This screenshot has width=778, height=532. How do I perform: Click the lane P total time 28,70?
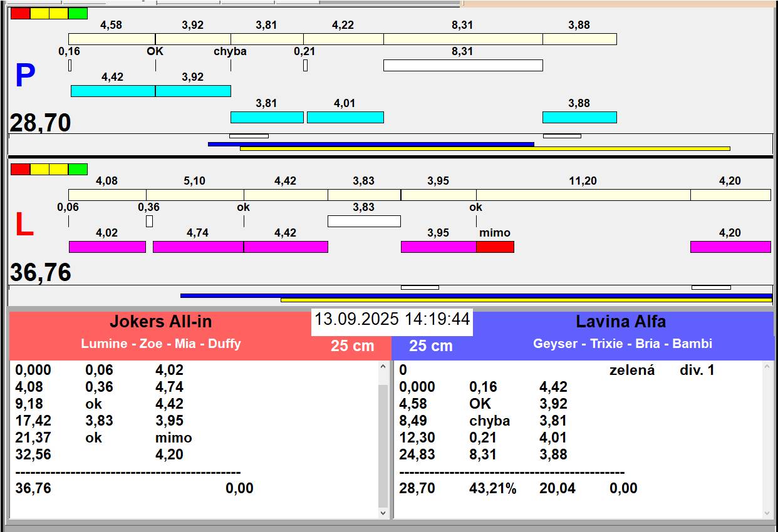pos(40,123)
